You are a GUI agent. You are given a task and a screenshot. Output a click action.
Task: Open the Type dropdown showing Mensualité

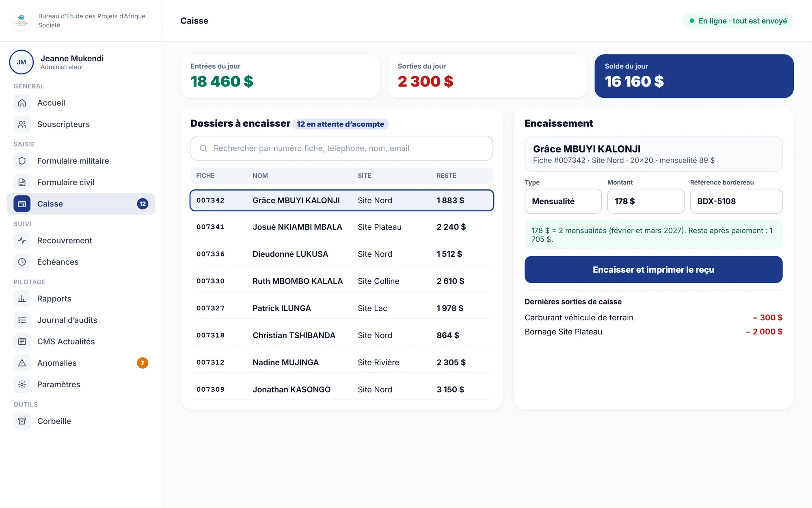click(x=563, y=201)
